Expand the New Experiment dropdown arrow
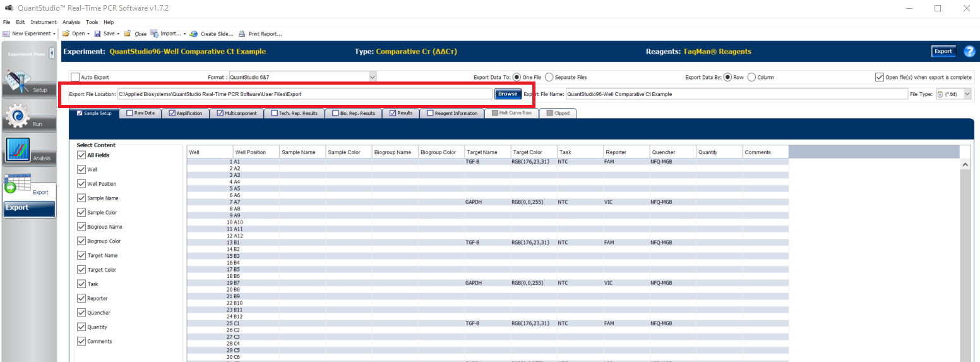 (x=56, y=34)
